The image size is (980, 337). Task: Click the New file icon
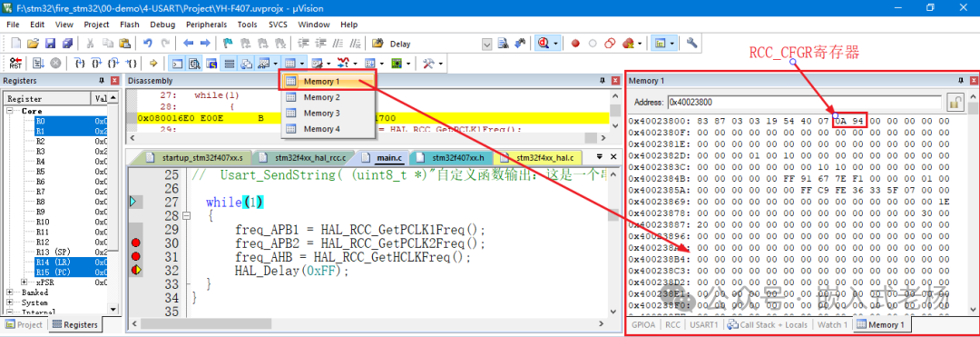tap(16, 43)
